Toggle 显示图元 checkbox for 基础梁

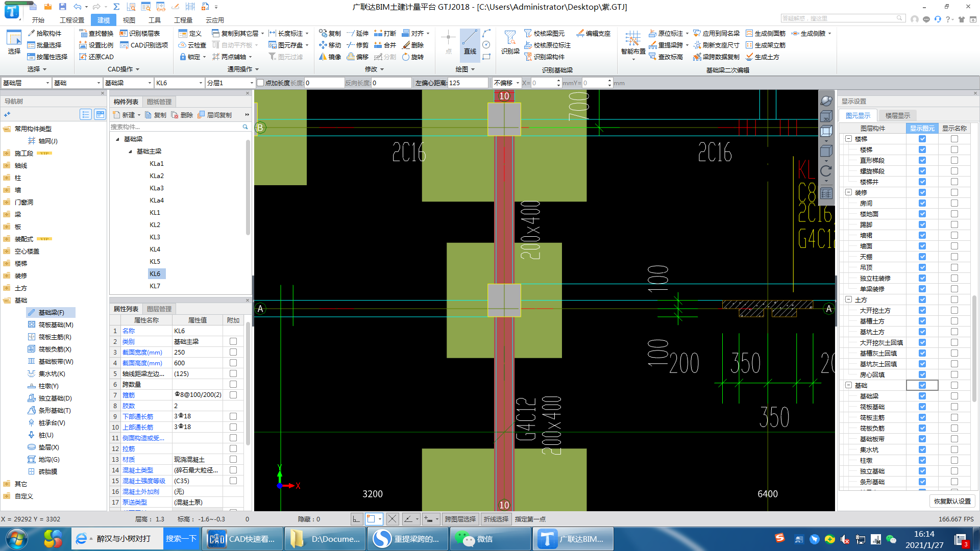pyautogui.click(x=922, y=396)
